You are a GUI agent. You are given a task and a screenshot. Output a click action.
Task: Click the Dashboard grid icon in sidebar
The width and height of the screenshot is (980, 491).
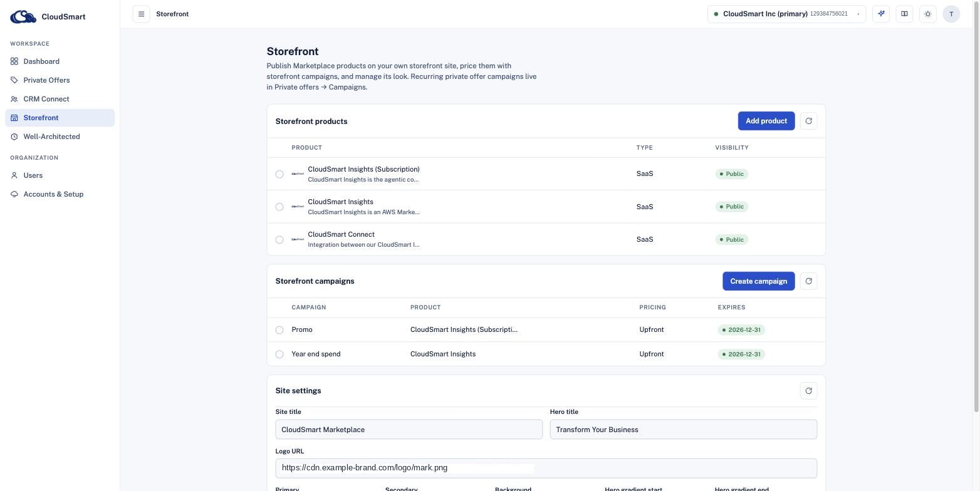(x=14, y=61)
